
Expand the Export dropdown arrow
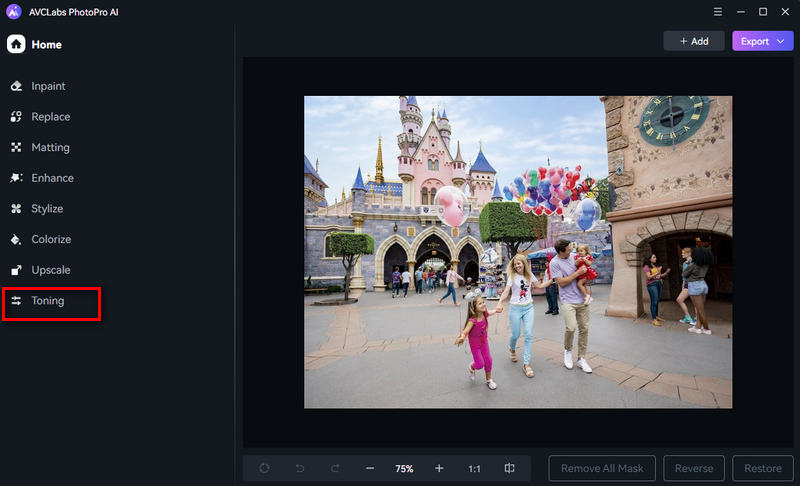click(x=781, y=41)
